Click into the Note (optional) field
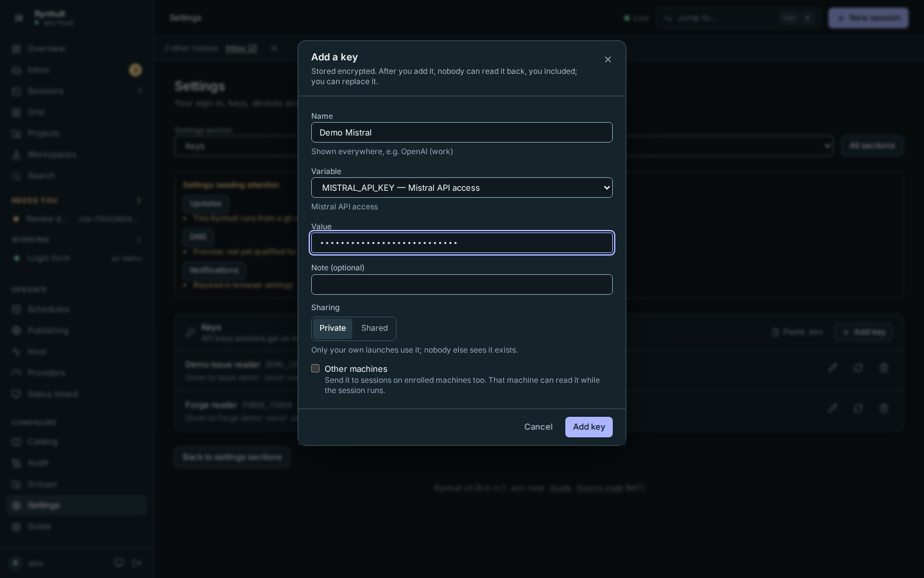This screenshot has width=924, height=578. (x=462, y=285)
